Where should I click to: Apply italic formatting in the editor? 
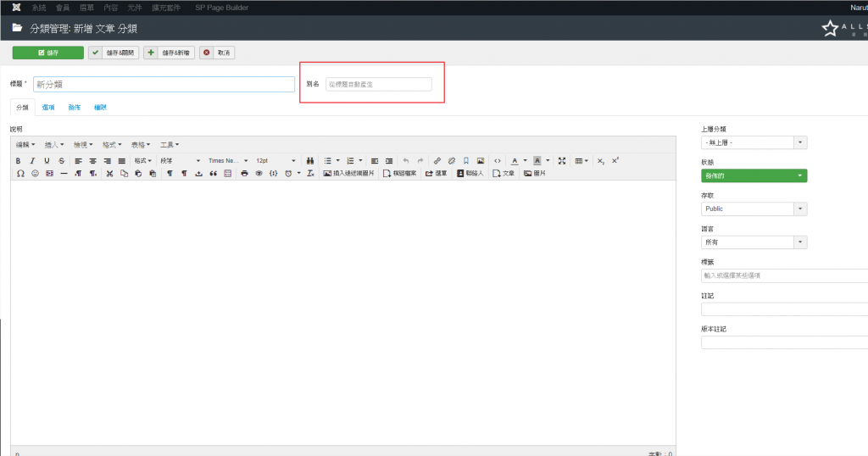[x=32, y=160]
